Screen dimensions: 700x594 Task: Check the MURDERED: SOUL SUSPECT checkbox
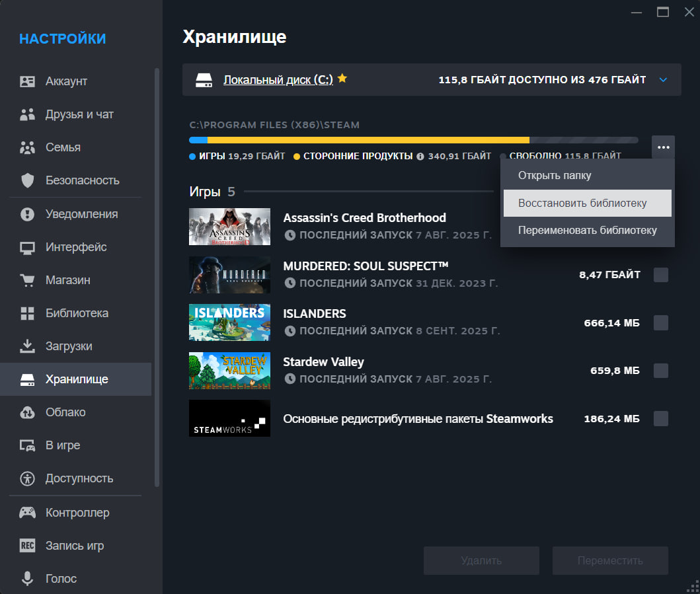tap(661, 275)
